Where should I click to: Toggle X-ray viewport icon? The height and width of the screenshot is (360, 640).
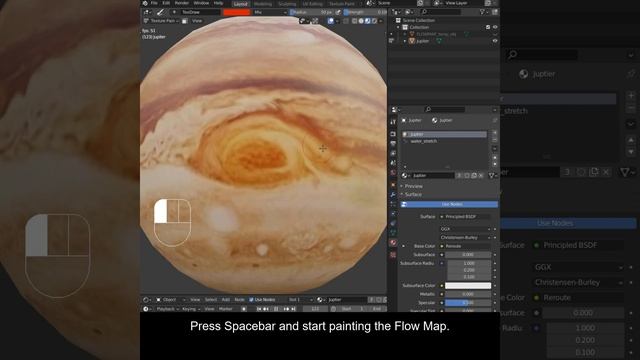pyautogui.click(x=346, y=21)
